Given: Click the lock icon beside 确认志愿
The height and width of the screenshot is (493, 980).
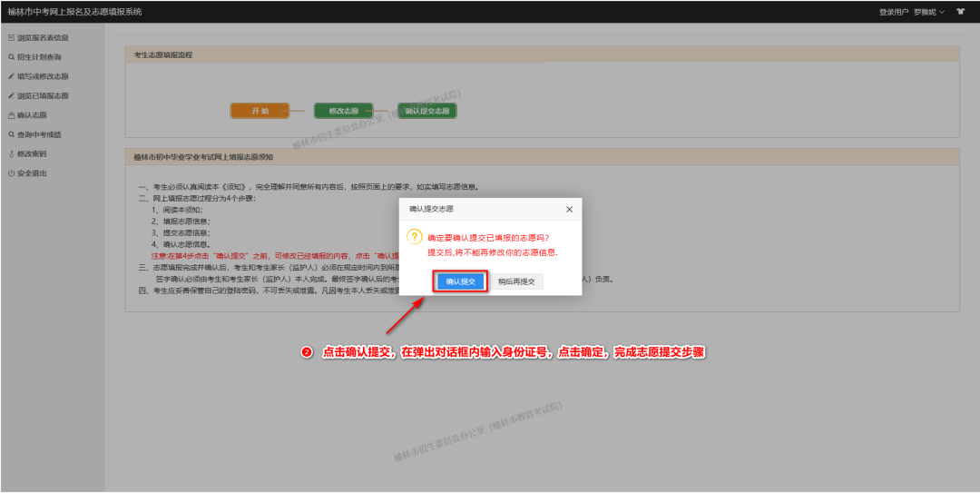Looking at the screenshot, I should tap(11, 115).
